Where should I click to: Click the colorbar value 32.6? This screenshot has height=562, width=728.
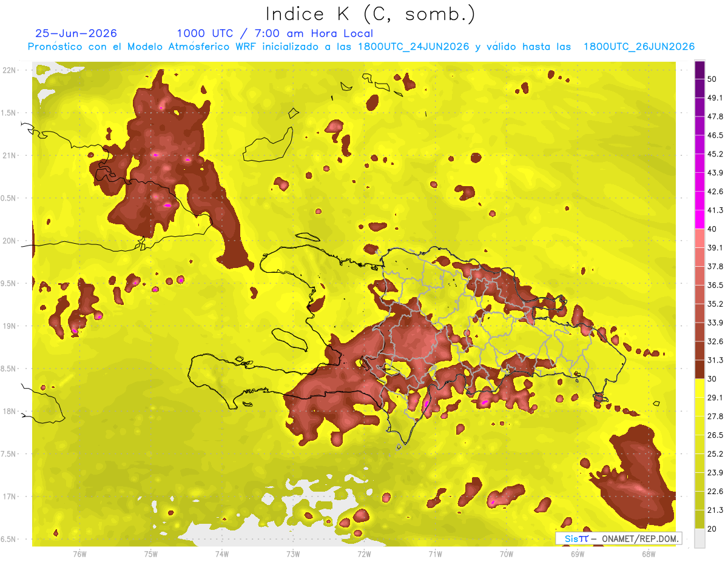pyautogui.click(x=715, y=341)
